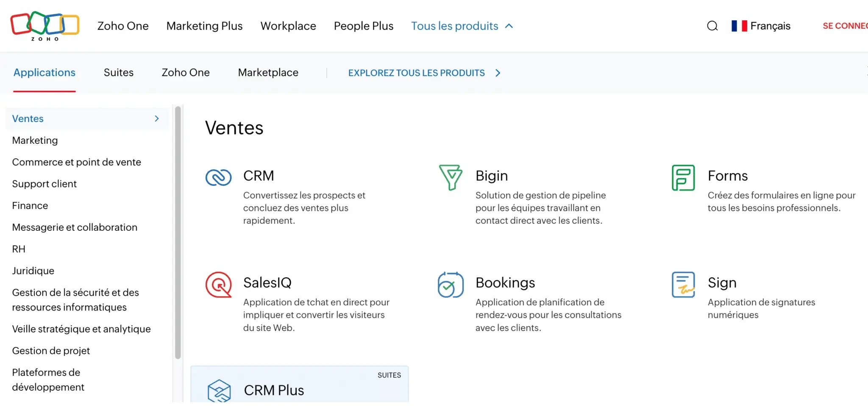Viewport: 868px width, 406px height.
Task: Click the Bigin funnel icon
Action: 450,177
